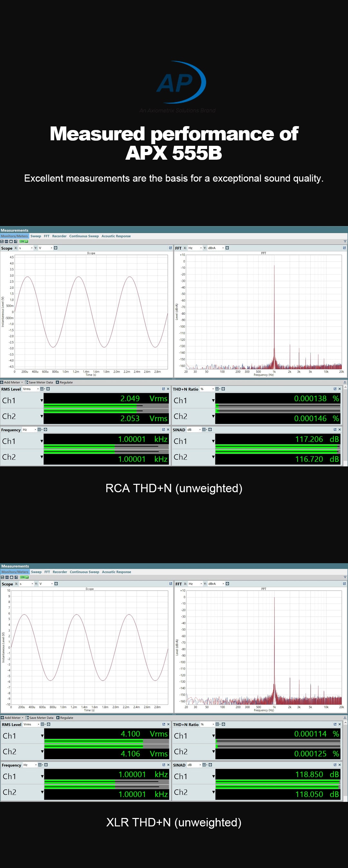This screenshot has height=868, width=348.
Task: Pop out THD+N Ratio meter in upper window
Action: pos(335,389)
